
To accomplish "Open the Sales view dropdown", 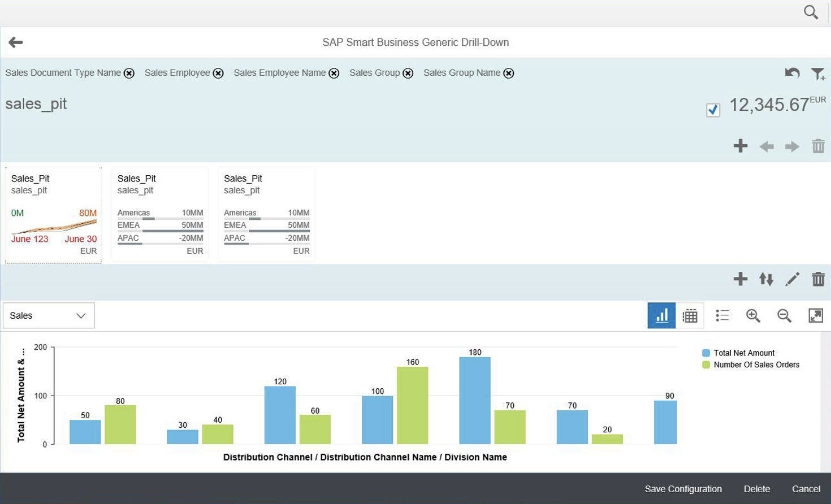I will pos(49,315).
